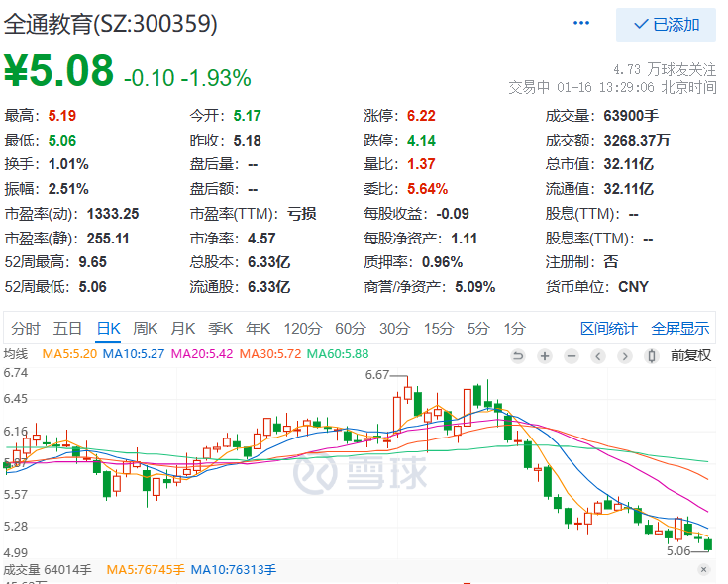Switch to the 15分 chart tab

click(x=438, y=329)
